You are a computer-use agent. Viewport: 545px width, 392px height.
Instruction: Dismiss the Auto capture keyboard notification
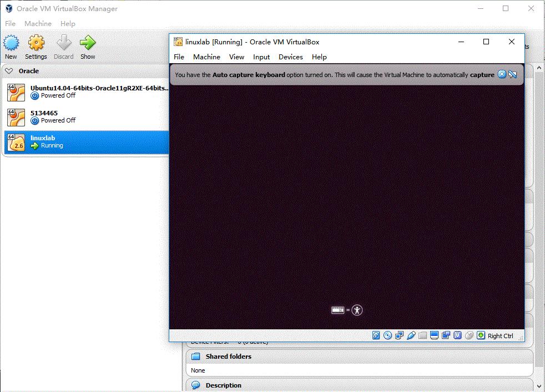[x=502, y=74]
